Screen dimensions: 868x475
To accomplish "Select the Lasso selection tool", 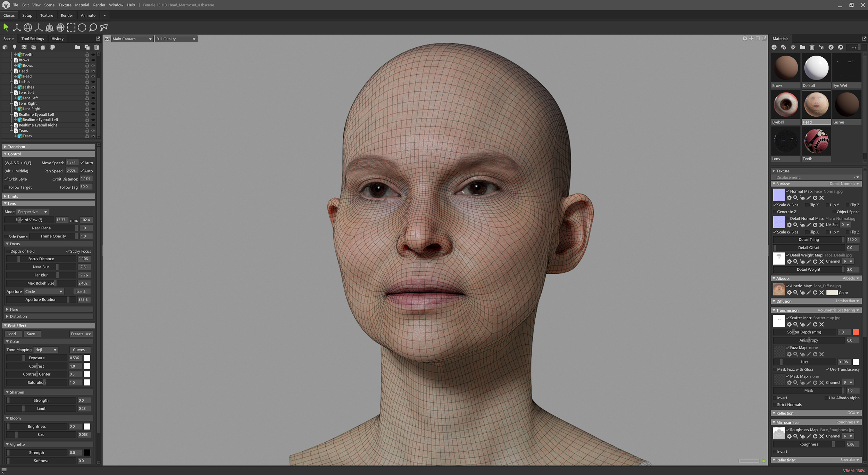I will click(93, 27).
